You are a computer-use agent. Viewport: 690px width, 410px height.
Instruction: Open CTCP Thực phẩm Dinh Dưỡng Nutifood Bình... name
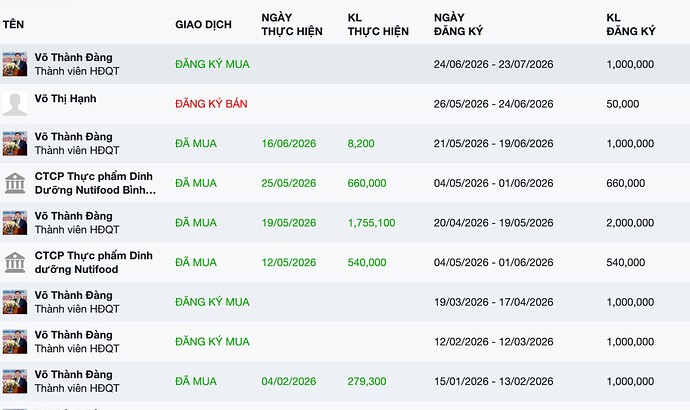click(x=95, y=183)
